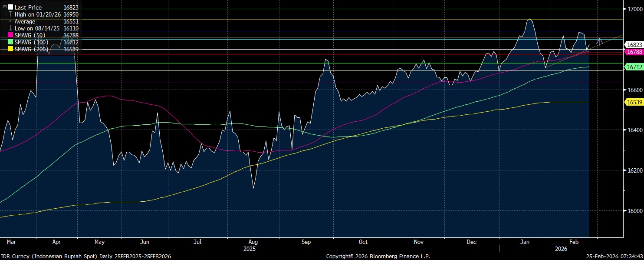Collapse the legend tree toggle box

tap(5, 7)
